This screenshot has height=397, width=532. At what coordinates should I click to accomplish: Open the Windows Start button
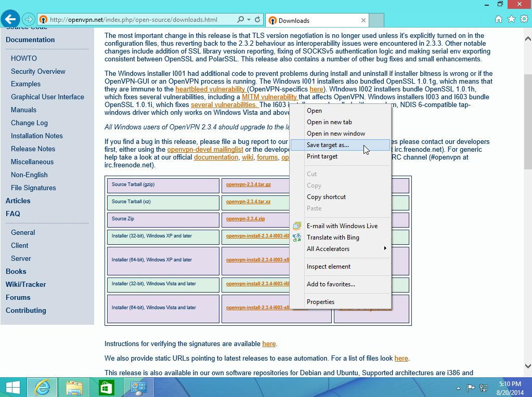[13, 387]
